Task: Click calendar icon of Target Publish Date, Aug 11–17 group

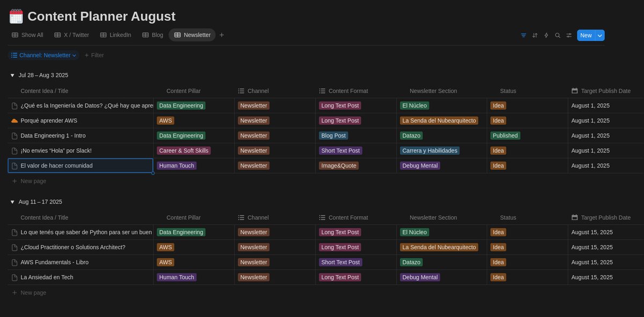Action: tap(575, 218)
